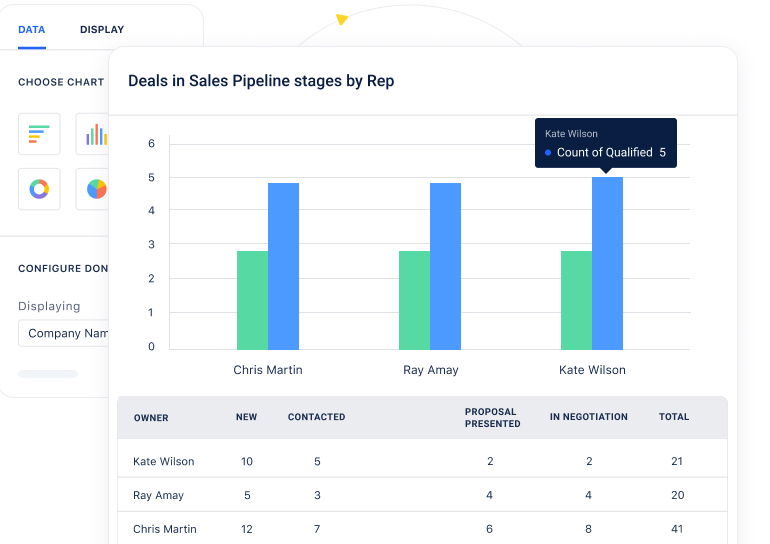Pick the donut chart type icon

click(x=39, y=188)
